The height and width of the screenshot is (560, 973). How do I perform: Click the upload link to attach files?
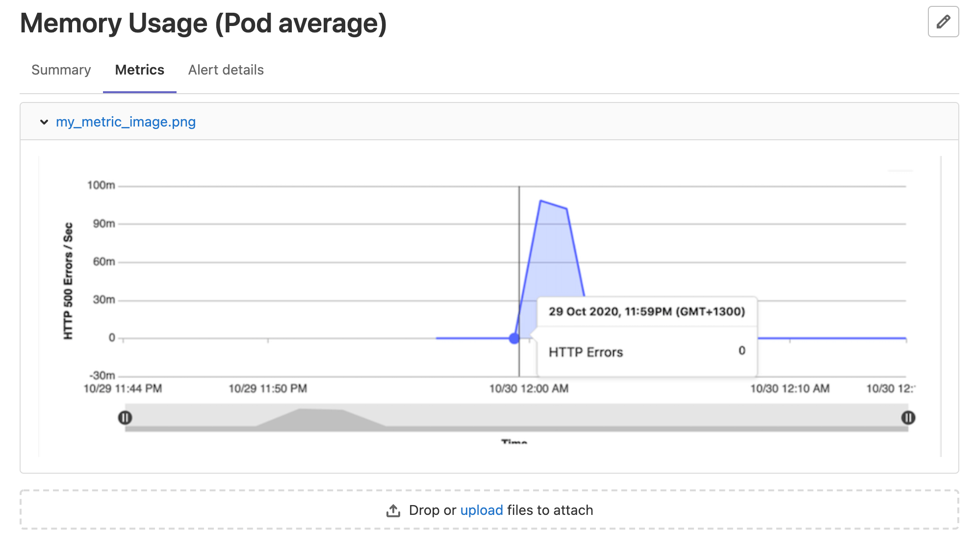[481, 510]
